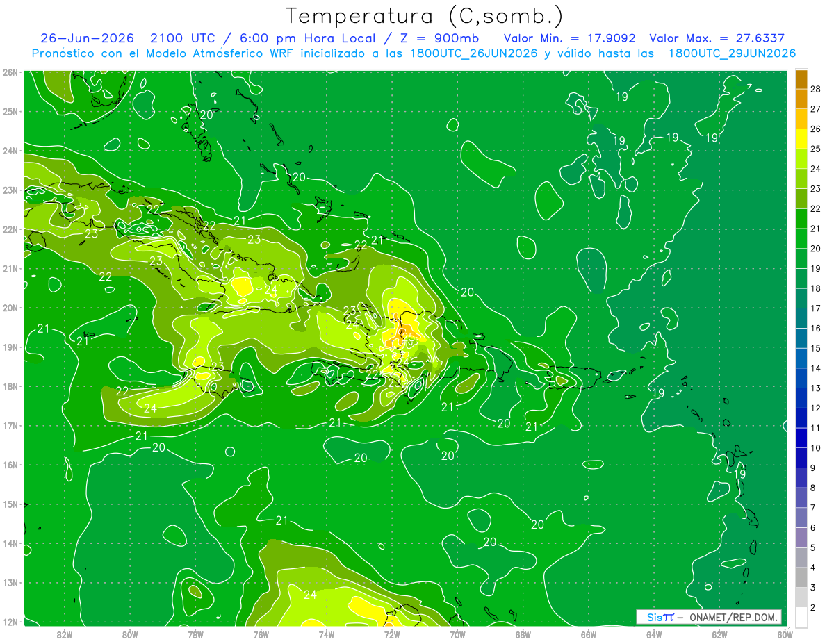Click the title 'Temperatura (C,somb.)'
Image resolution: width=834 pixels, height=644 pixels.
click(425, 17)
